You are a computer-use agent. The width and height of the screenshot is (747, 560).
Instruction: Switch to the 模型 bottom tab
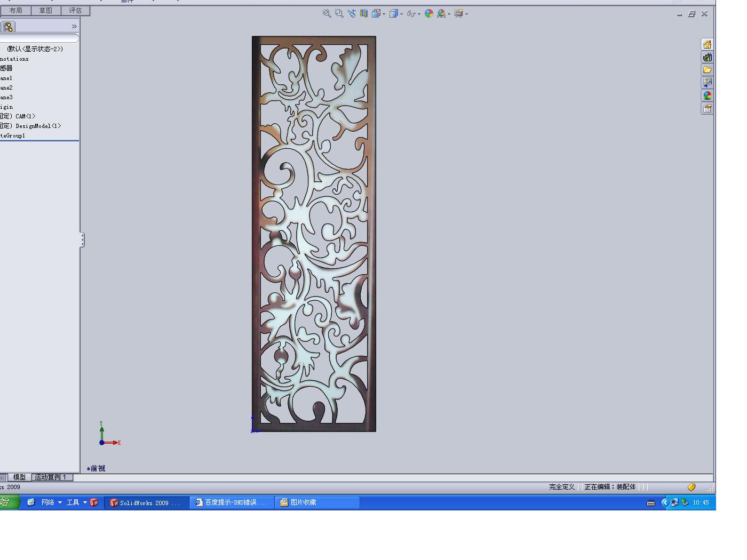[x=19, y=477]
